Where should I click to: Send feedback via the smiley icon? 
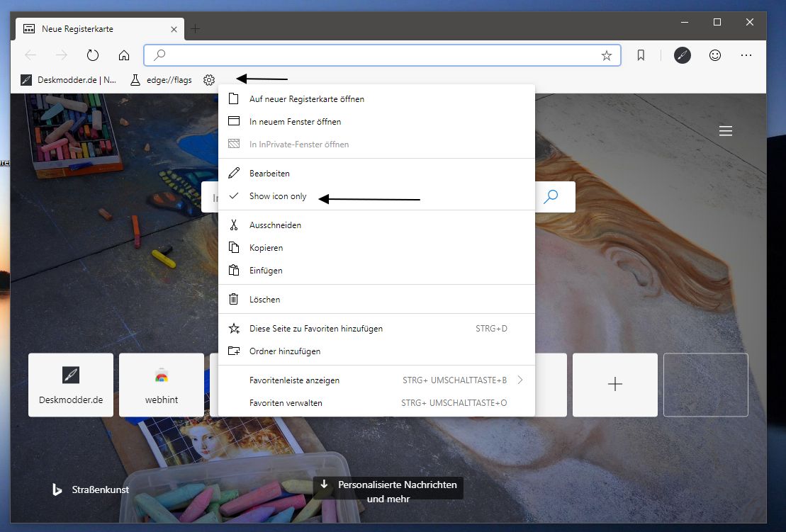715,55
